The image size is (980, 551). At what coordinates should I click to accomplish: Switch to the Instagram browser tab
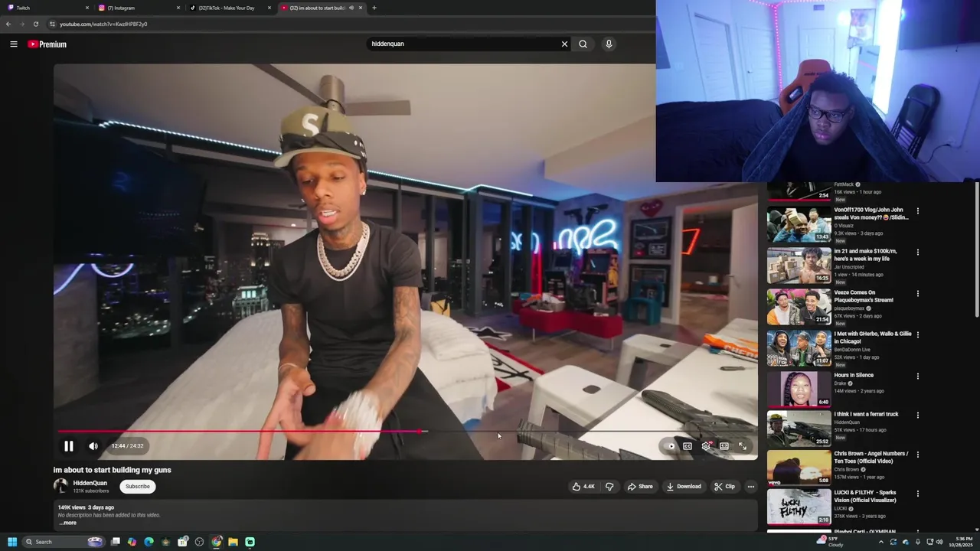click(138, 8)
